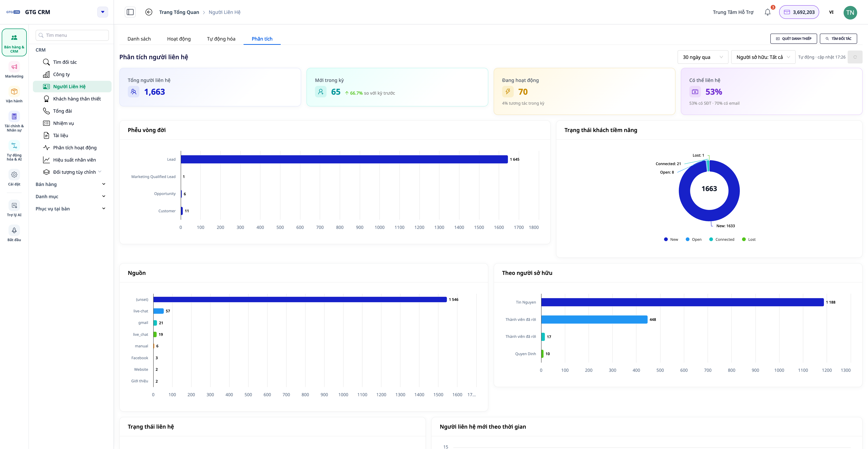Open the Cài đặt settings icon
This screenshot has height=449, width=868.
coord(14,175)
